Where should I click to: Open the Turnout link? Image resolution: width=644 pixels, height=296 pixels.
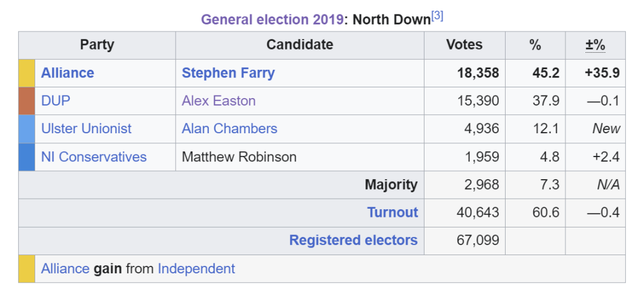pyautogui.click(x=392, y=212)
